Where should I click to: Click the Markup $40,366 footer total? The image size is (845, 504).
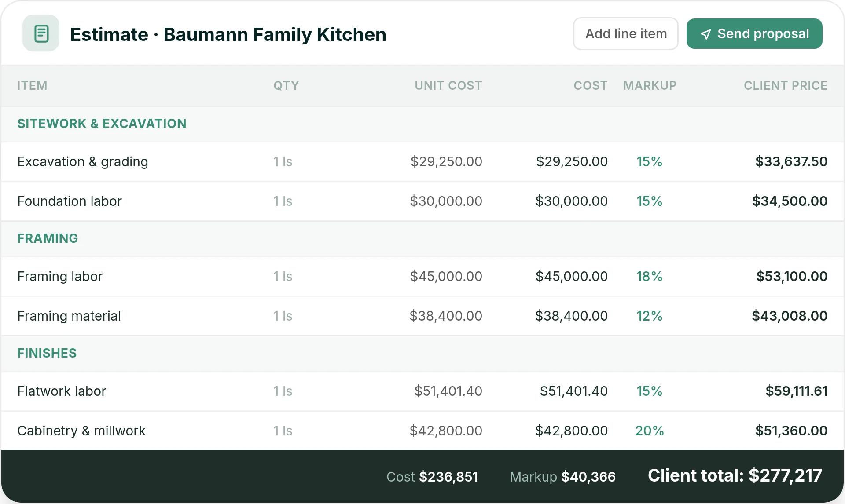[562, 477]
